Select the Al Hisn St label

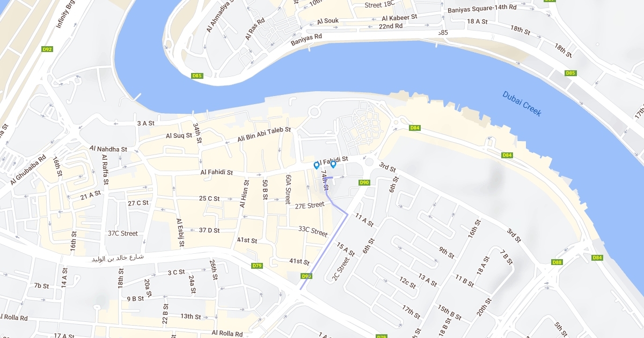tap(243, 194)
